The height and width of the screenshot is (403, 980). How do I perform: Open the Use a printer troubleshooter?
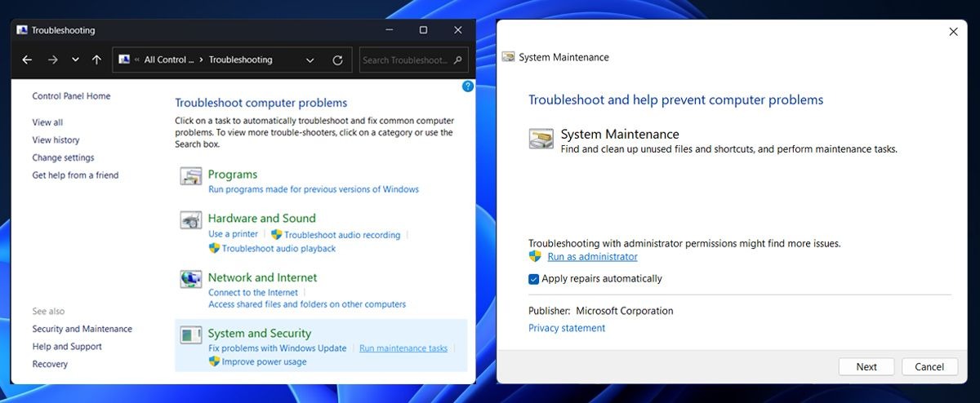(233, 234)
